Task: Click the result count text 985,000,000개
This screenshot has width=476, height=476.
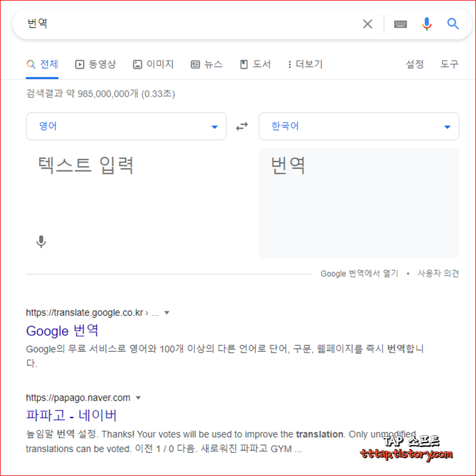Action: pyautogui.click(x=108, y=94)
